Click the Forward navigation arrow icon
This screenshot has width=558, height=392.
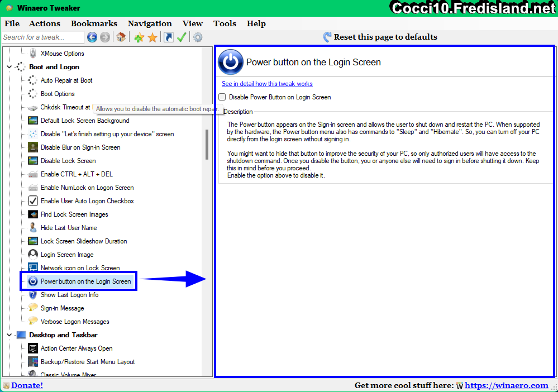[105, 37]
